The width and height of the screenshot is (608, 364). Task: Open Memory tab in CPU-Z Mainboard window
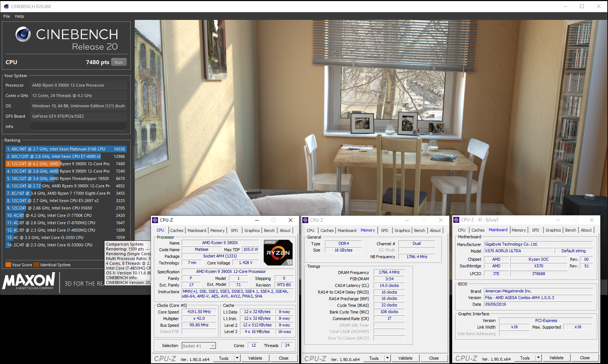(519, 230)
